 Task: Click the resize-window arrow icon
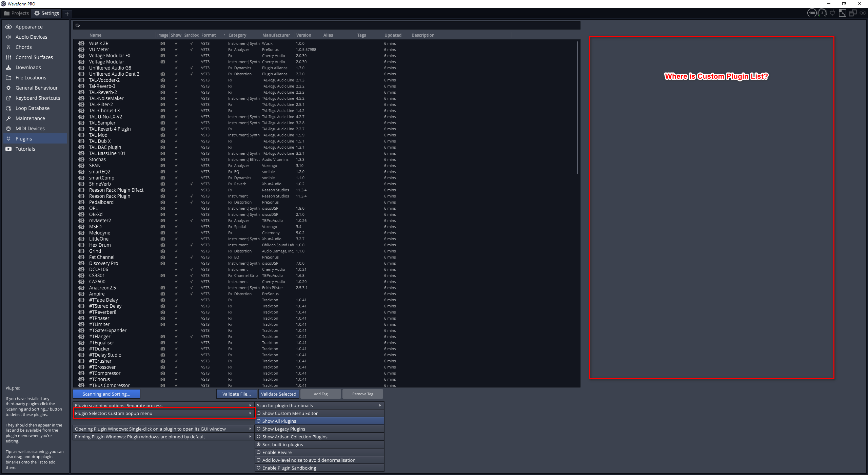[x=843, y=13]
